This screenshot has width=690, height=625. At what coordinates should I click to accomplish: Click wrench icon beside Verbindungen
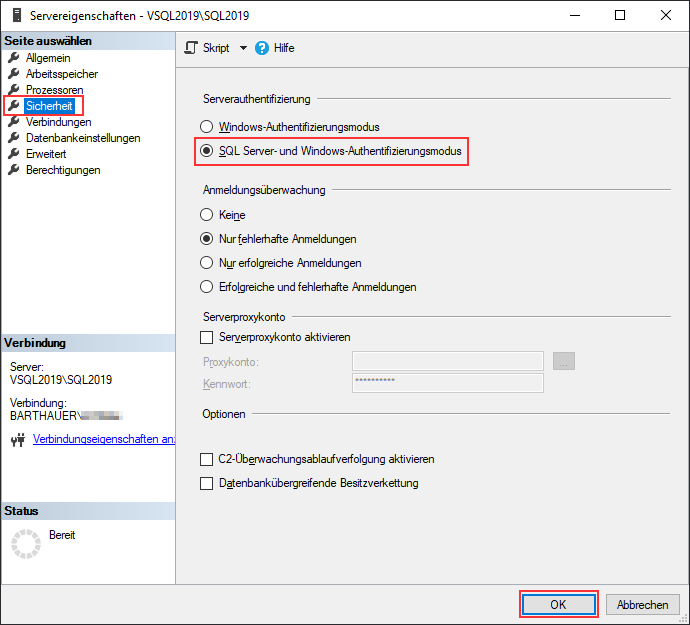pyautogui.click(x=13, y=122)
